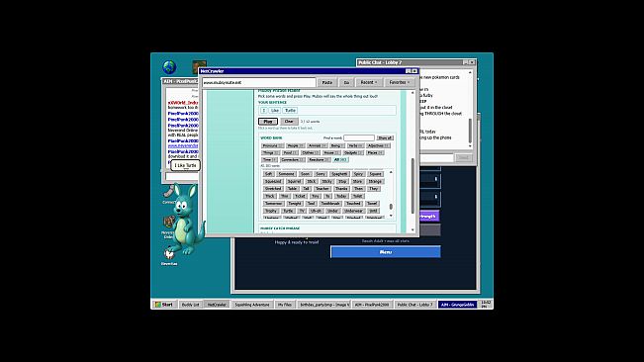Viewport: 644px width, 362px height.
Task: Filter word bank by People category
Action: (x=296, y=145)
